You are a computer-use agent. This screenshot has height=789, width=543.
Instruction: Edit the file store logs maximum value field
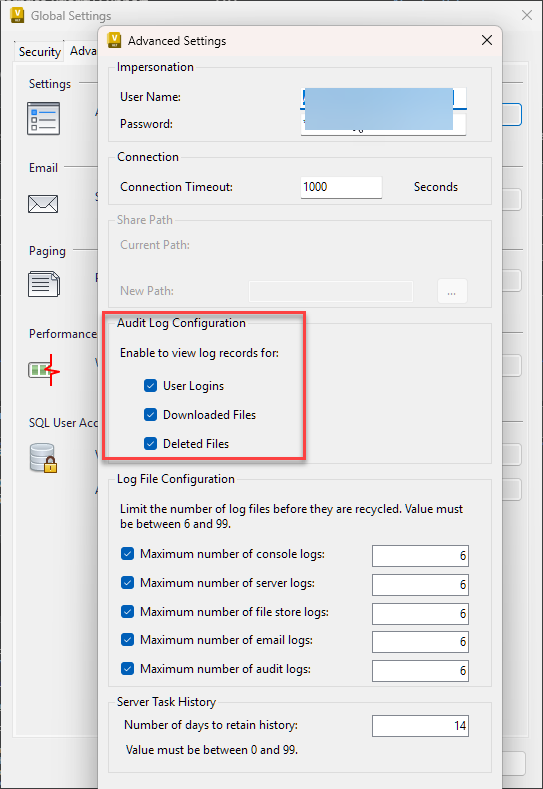(x=420, y=613)
